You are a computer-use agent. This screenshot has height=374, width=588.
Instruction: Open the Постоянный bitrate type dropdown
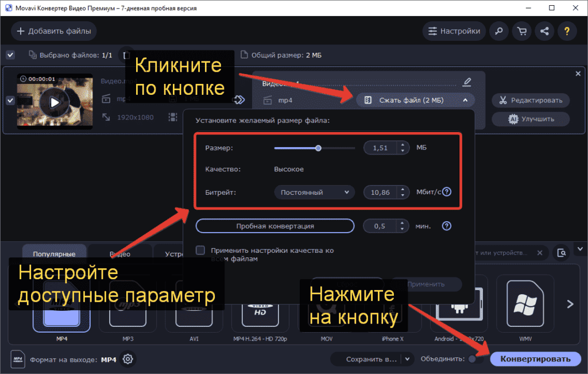click(x=315, y=192)
